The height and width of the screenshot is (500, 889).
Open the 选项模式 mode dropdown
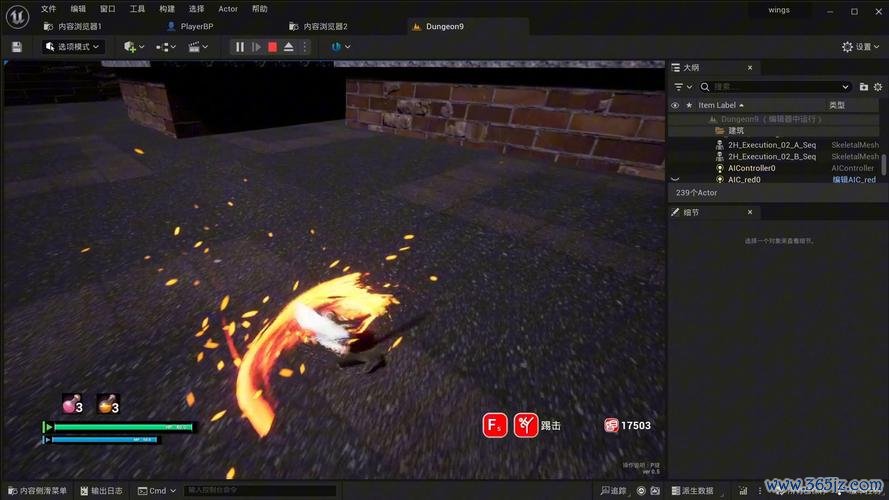[x=74, y=47]
